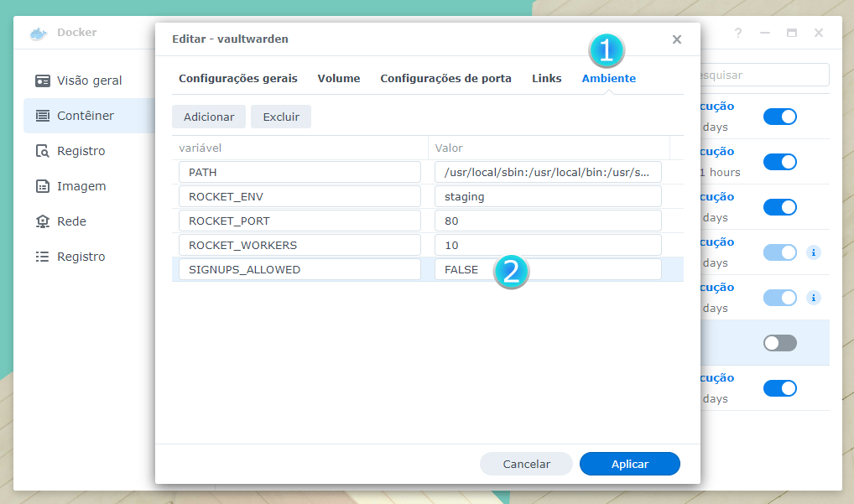Click the Adicionar button
Image resolution: width=854 pixels, height=504 pixels.
pyautogui.click(x=209, y=117)
